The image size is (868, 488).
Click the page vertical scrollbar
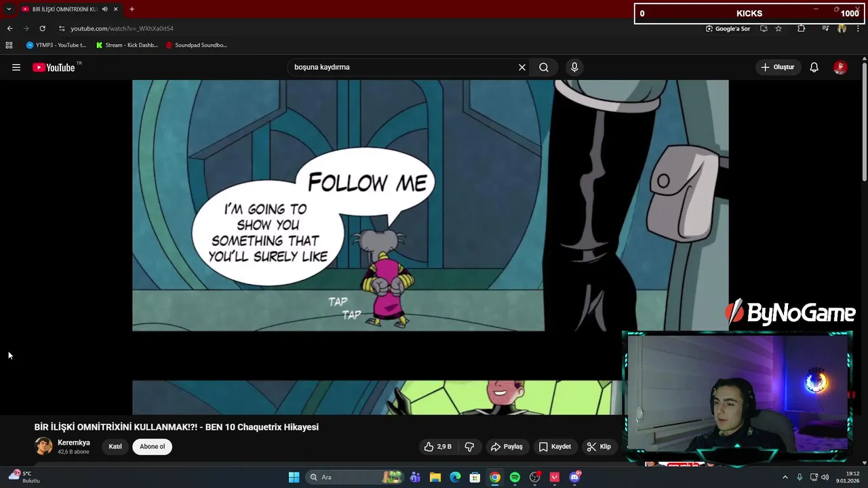click(864, 122)
